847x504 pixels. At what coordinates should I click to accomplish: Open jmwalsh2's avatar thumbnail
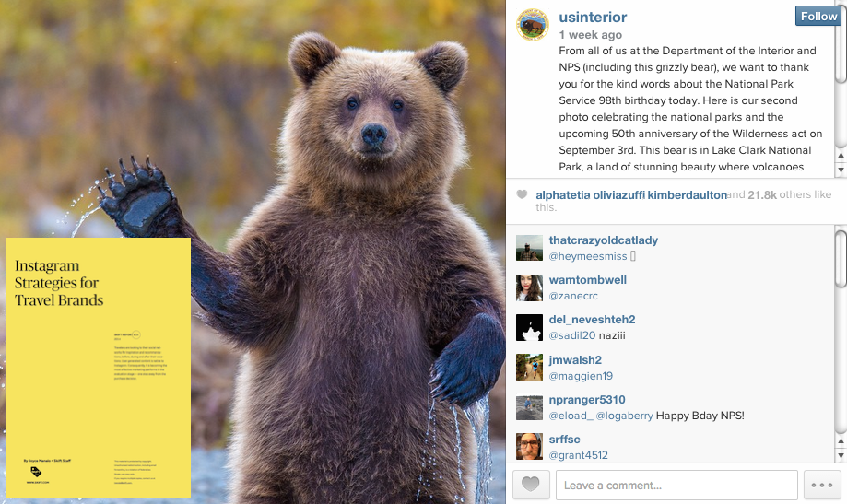click(x=529, y=368)
